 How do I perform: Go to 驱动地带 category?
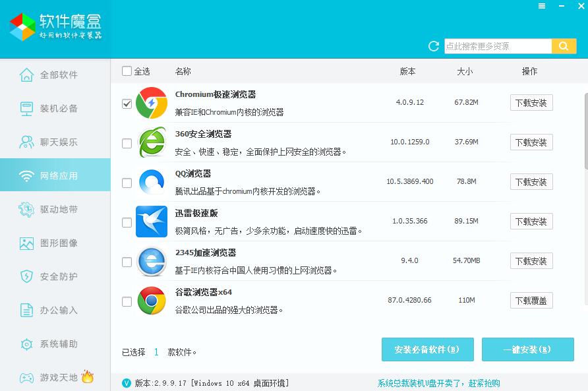[55, 210]
